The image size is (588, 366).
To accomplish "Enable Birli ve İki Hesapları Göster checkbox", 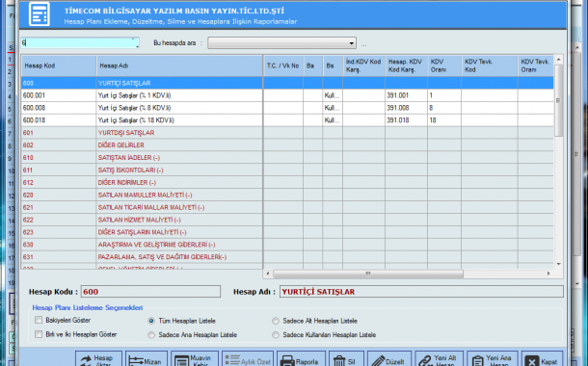I will coord(39,334).
